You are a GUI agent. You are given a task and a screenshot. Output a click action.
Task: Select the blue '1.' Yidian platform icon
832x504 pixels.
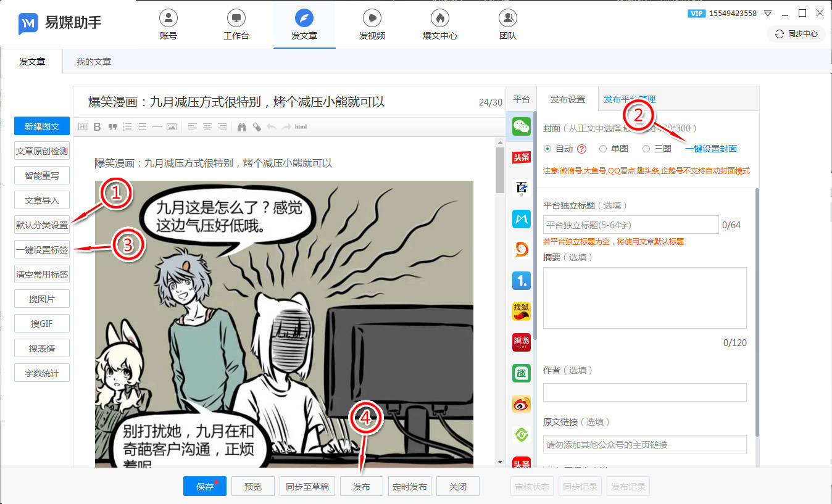[x=522, y=281]
